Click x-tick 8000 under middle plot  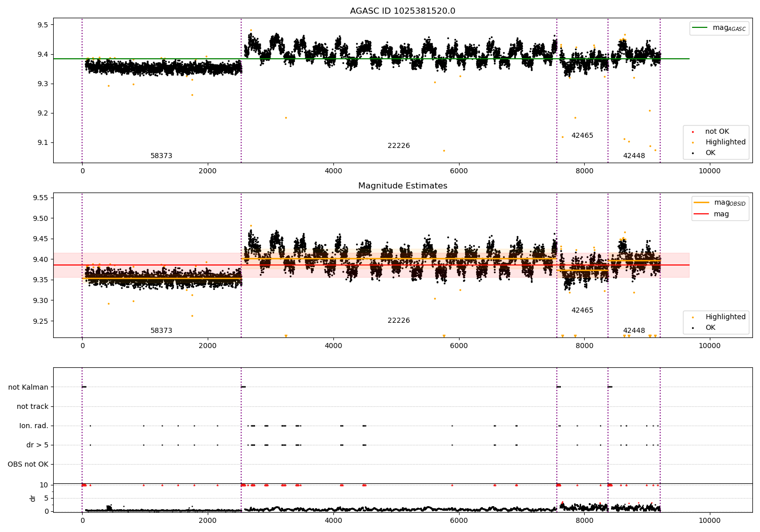coord(584,346)
